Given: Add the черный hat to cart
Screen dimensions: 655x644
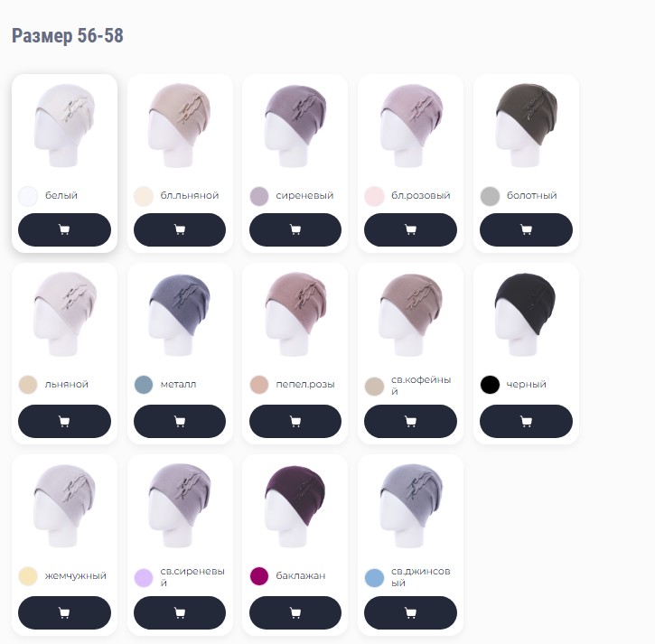Looking at the screenshot, I should pyautogui.click(x=526, y=421).
